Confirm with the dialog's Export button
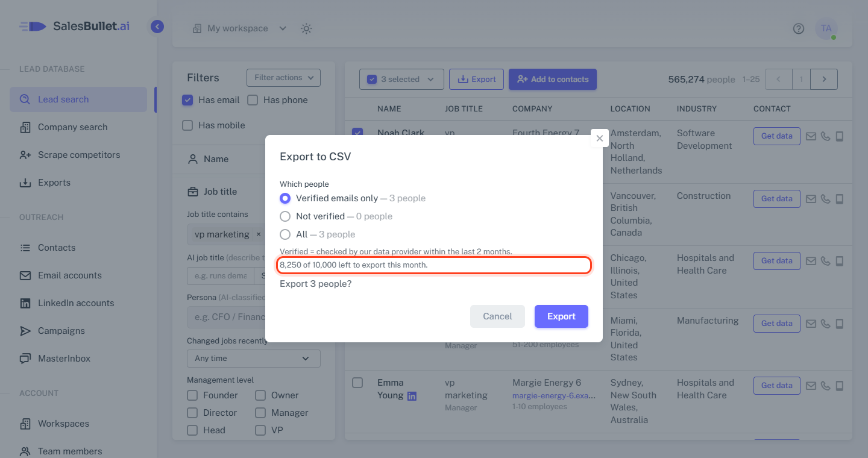This screenshot has width=868, height=458. click(x=561, y=316)
